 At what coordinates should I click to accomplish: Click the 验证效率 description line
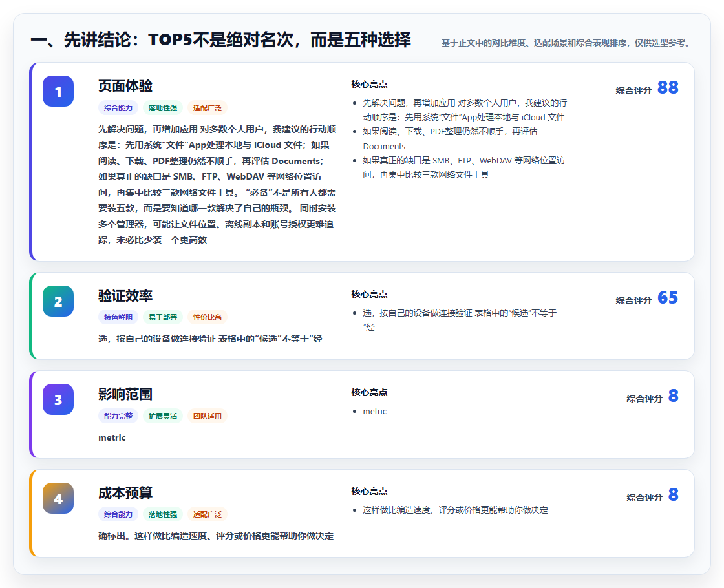click(210, 339)
